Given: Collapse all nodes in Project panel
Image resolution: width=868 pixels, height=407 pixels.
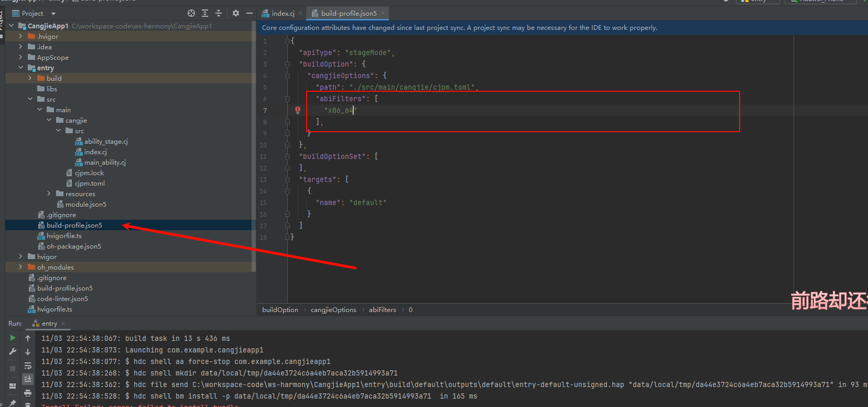Looking at the screenshot, I should [x=219, y=13].
